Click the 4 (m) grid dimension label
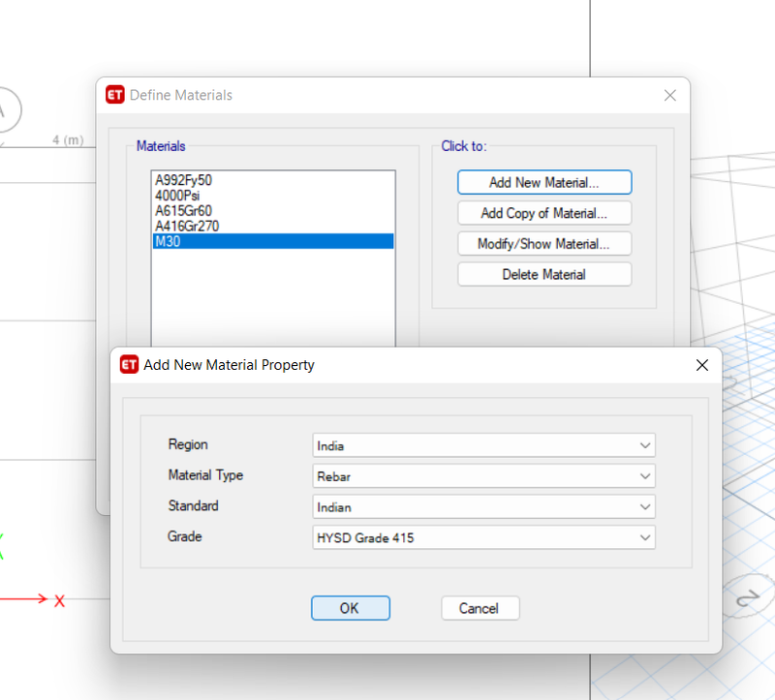This screenshot has width=775, height=700. tap(68, 139)
